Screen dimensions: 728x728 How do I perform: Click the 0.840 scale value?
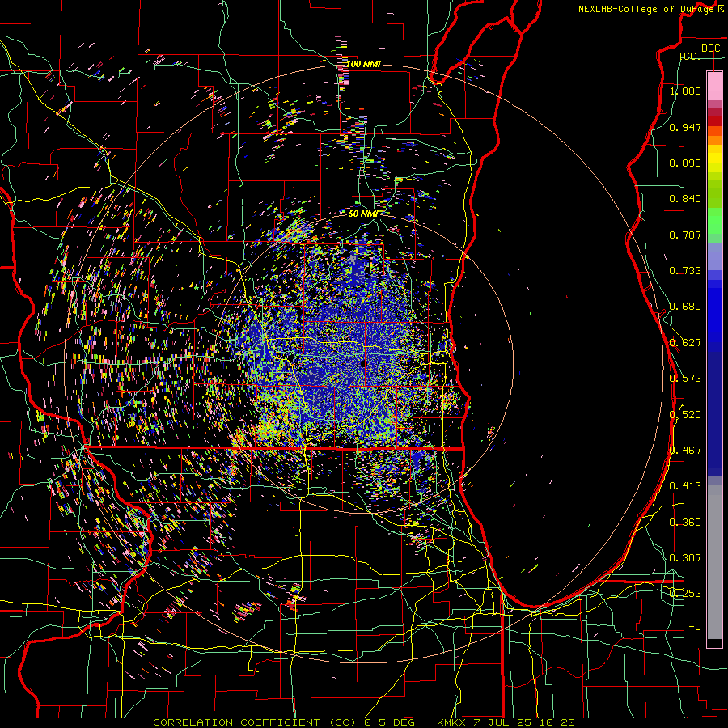(x=685, y=199)
